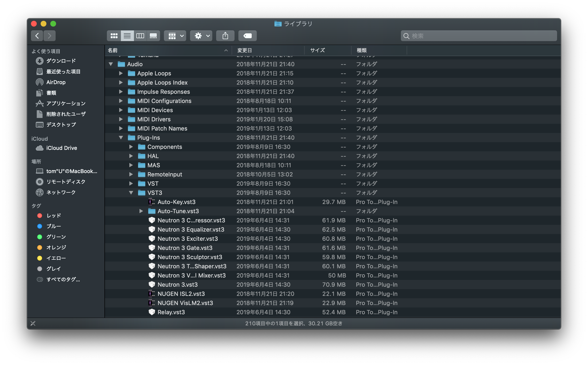Image resolution: width=588 pixels, height=365 pixels.
Task: Collapse the Plug-Ins folder
Action: 121,138
